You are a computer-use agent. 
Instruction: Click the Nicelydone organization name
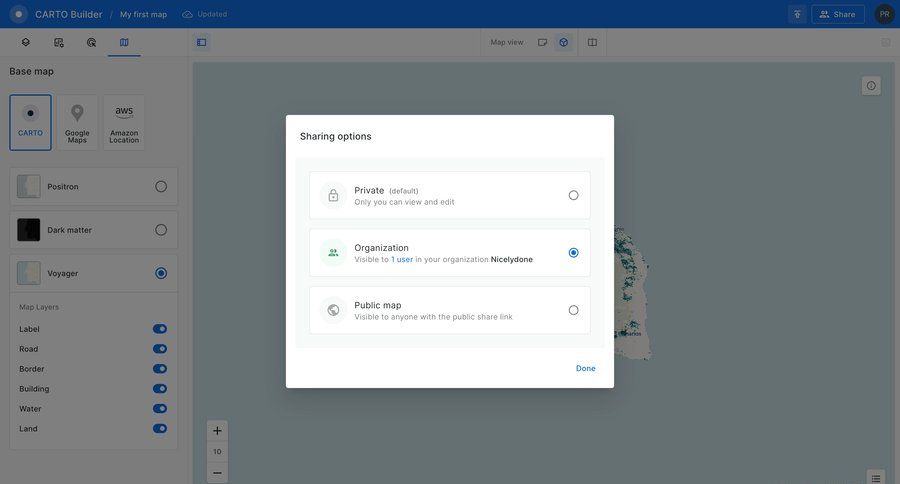511,260
